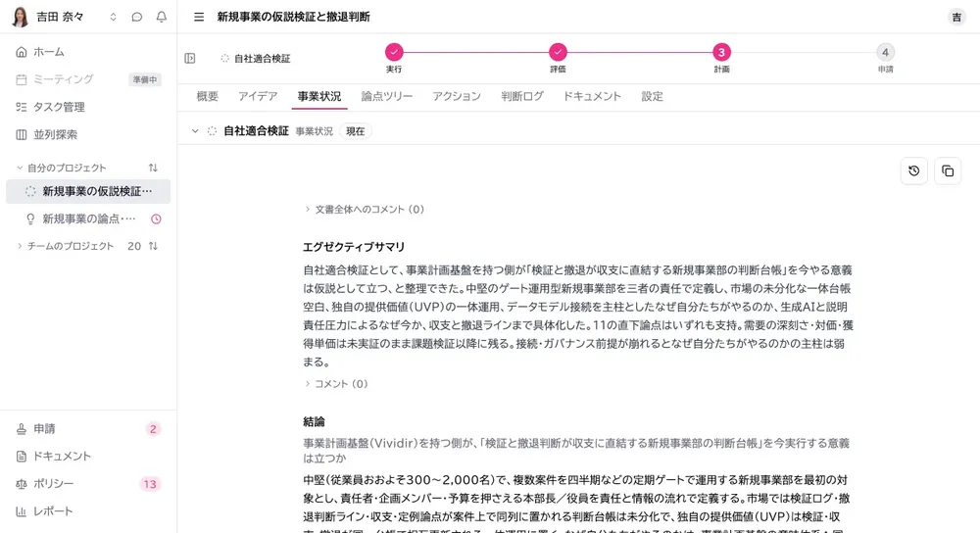This screenshot has width=980, height=533.
Task: Toggle the side panel layout icon
Action: click(x=190, y=58)
